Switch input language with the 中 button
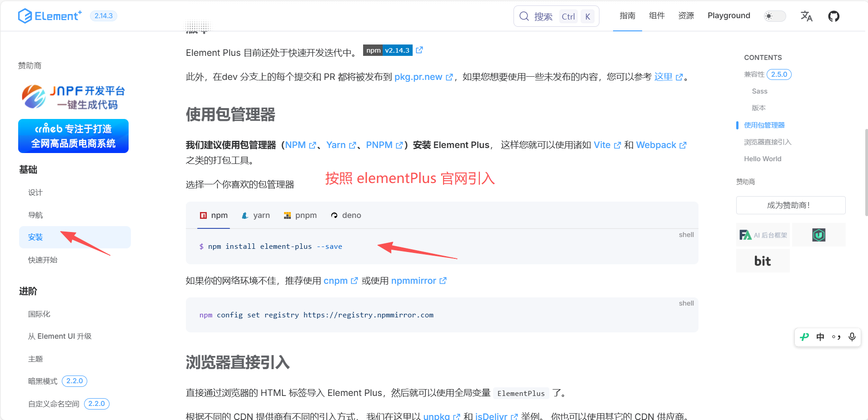 [820, 337]
